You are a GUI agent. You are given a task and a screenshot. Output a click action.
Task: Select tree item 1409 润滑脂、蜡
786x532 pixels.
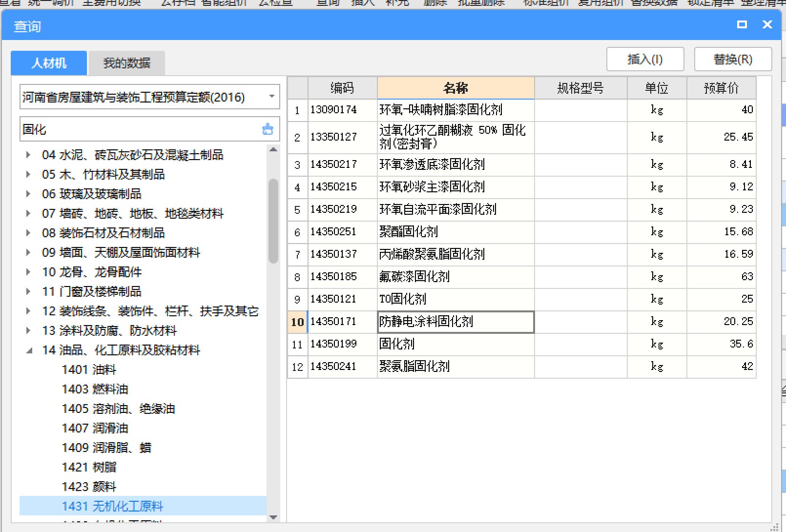point(106,448)
